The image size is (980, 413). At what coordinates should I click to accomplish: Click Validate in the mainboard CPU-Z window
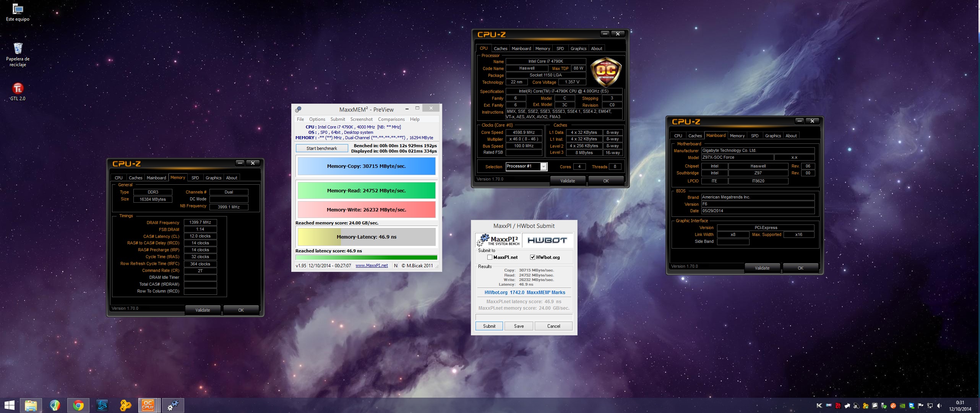762,268
